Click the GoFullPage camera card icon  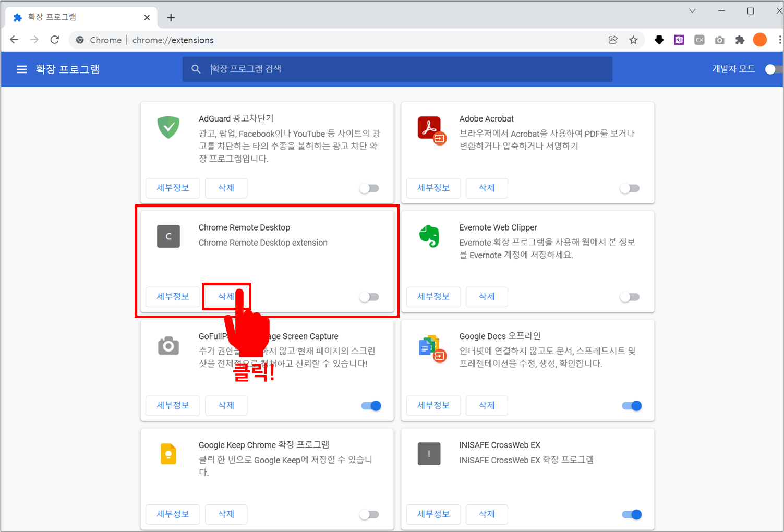click(168, 345)
